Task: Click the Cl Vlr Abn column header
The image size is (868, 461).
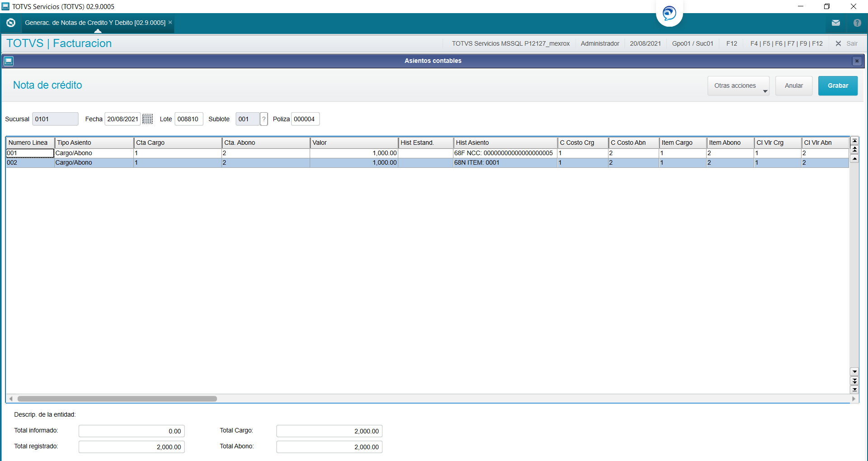Action: [x=826, y=143]
